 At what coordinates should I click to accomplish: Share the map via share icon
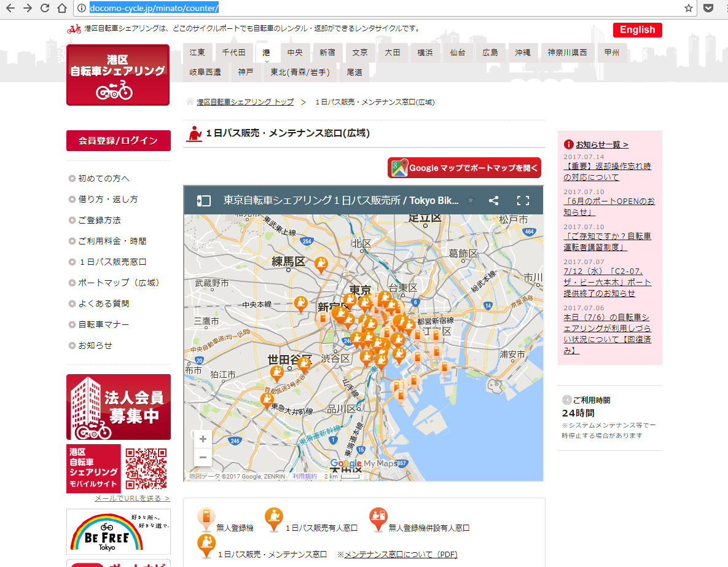coord(493,200)
